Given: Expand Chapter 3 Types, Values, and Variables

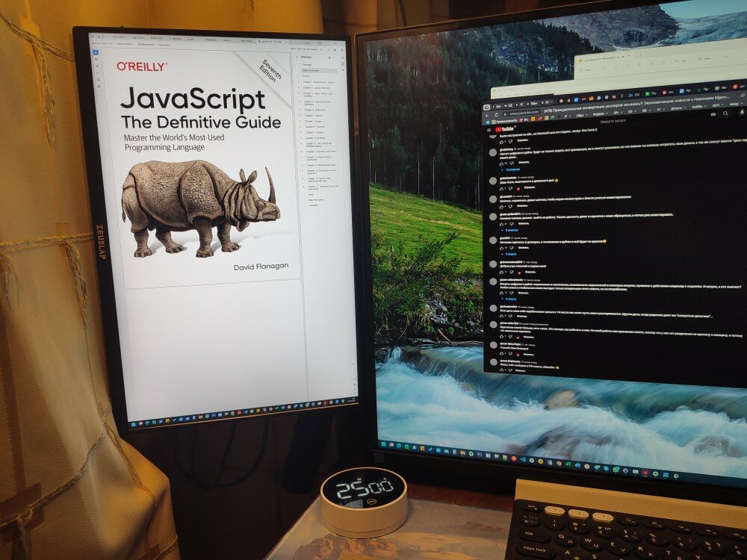Looking at the screenshot, I should [x=300, y=94].
